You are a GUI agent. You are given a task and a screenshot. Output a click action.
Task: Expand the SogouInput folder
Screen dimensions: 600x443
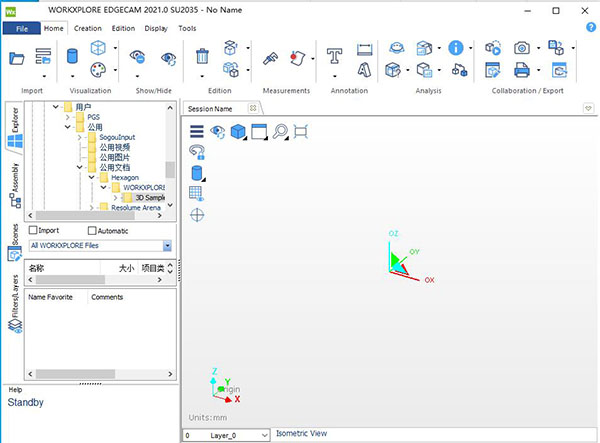point(80,137)
